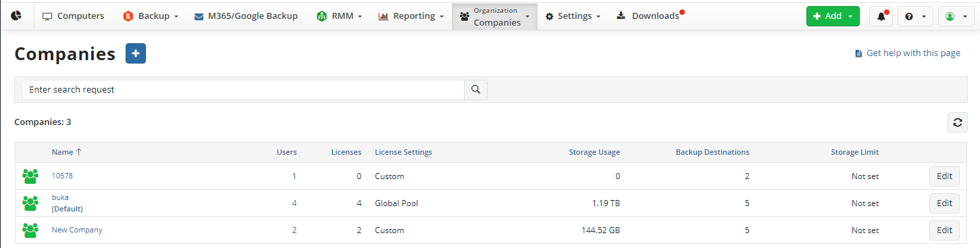Open the buka company link

(x=60, y=197)
